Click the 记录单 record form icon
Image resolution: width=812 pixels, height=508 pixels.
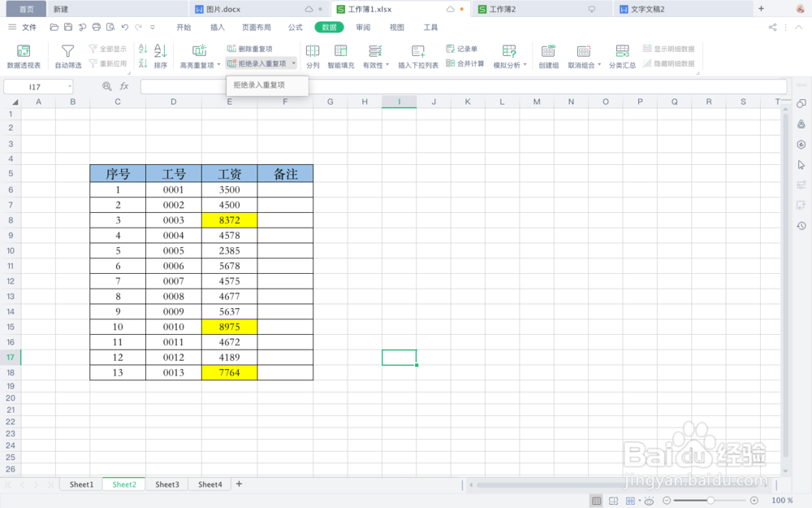(x=463, y=48)
